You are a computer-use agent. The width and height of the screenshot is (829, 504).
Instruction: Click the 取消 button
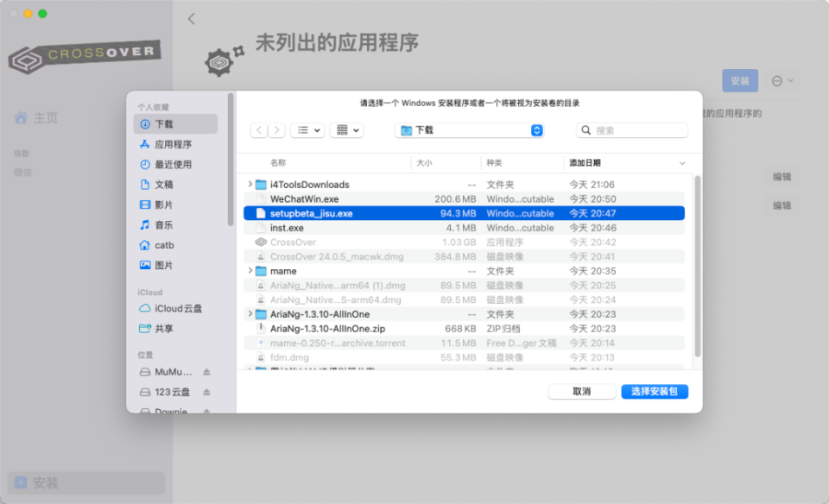(581, 392)
